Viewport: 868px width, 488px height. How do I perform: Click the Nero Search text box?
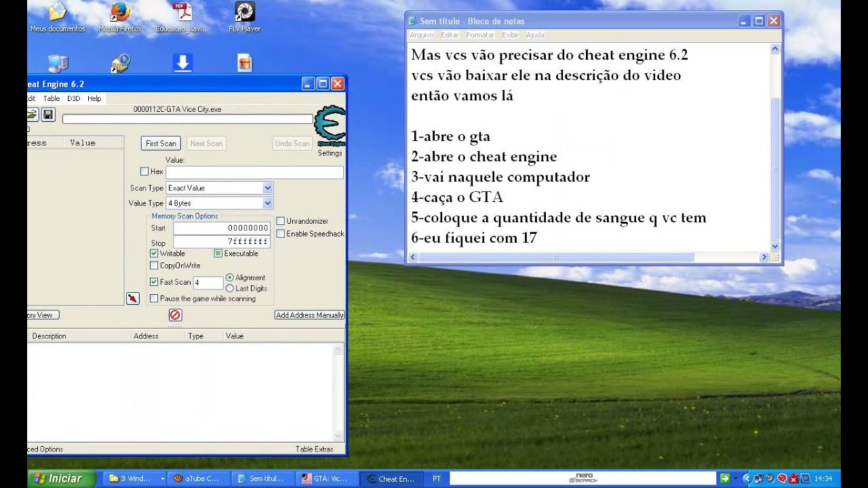[x=583, y=479]
